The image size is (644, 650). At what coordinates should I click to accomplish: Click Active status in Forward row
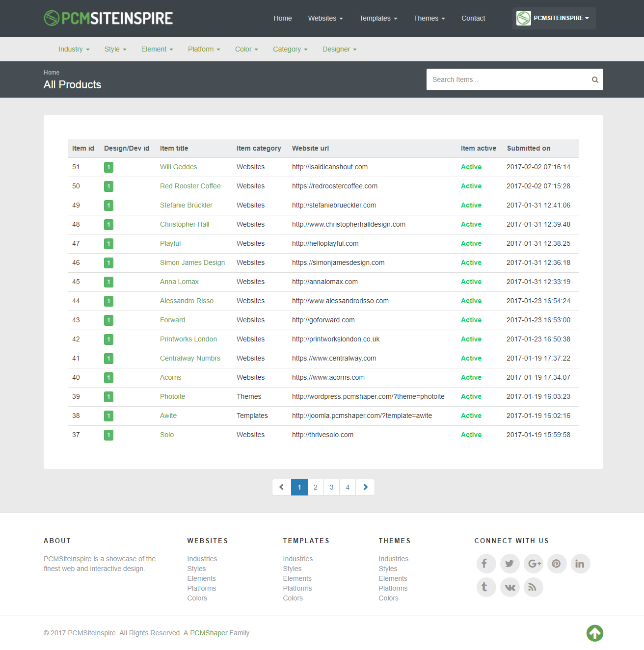tap(471, 320)
